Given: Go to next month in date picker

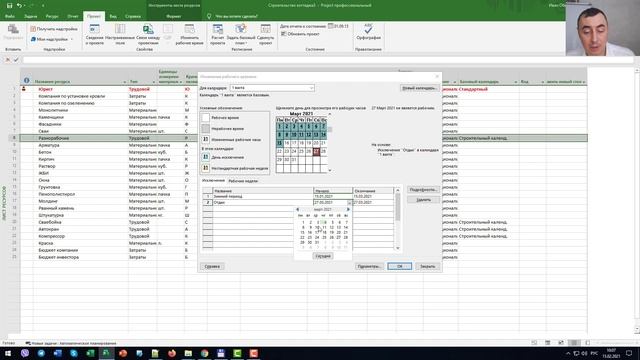Looking at the screenshot, I should [x=348, y=209].
